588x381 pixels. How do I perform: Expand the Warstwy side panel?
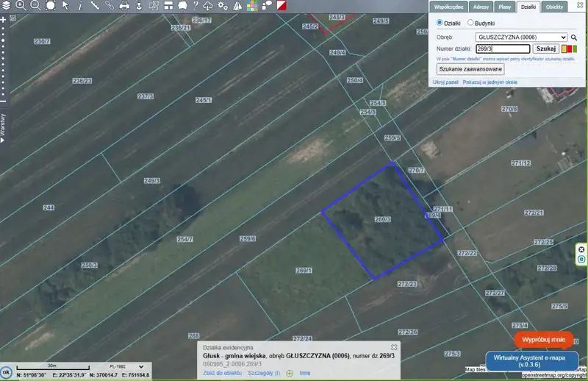[x=4, y=127]
